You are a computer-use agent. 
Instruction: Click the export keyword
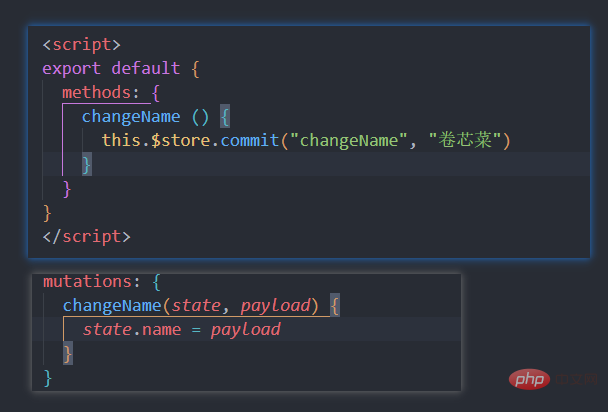(71, 69)
